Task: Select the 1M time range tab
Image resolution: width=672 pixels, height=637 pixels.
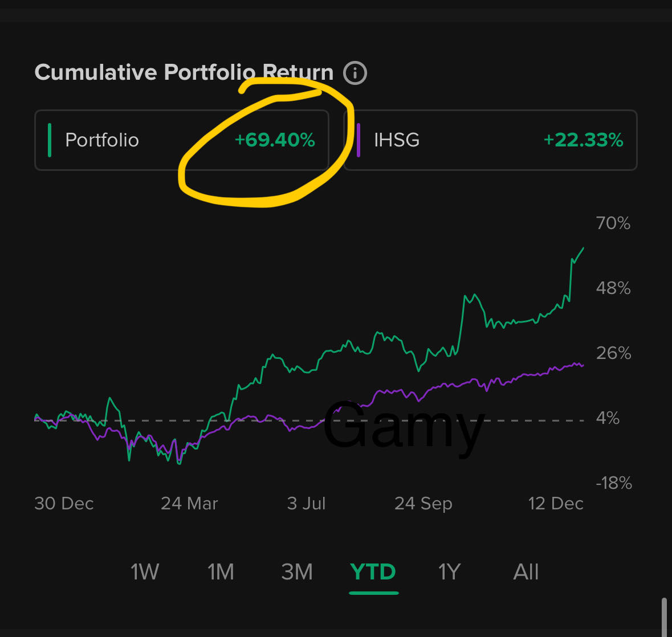Action: click(x=221, y=571)
